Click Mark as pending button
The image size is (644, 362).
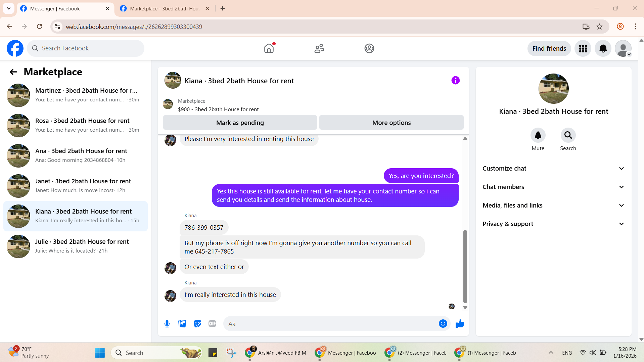click(x=240, y=123)
